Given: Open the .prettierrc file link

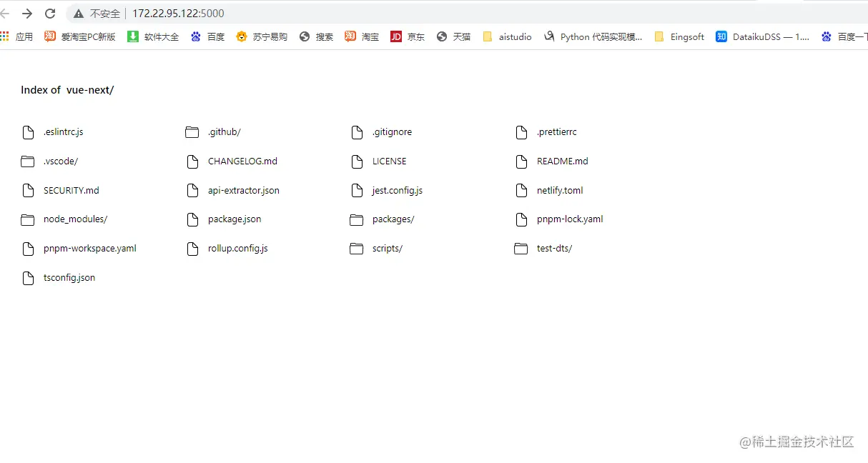Looking at the screenshot, I should (557, 132).
